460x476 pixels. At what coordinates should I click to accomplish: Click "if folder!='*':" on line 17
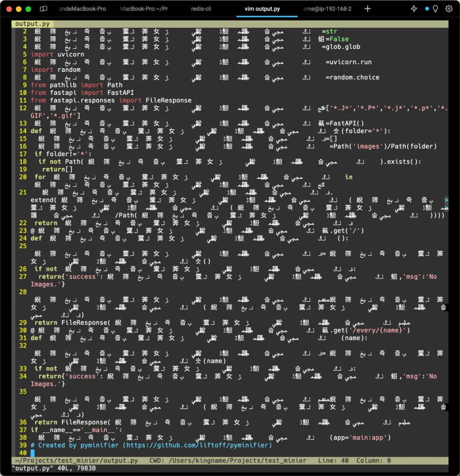tap(63, 154)
